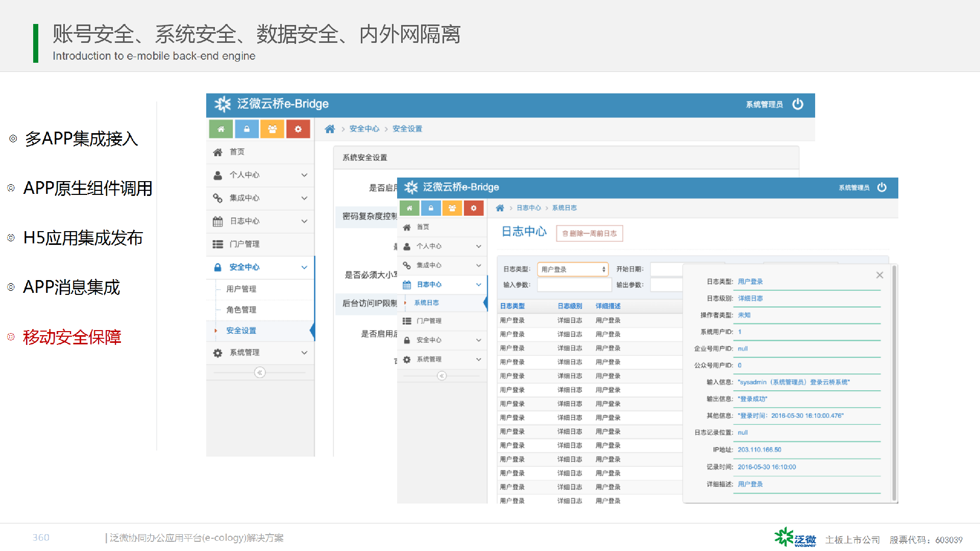Click orange users button in back window toolbar

pos(273,129)
